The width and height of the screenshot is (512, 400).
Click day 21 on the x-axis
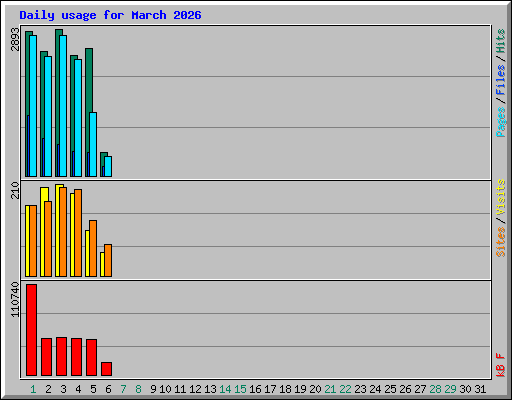pos(330,389)
